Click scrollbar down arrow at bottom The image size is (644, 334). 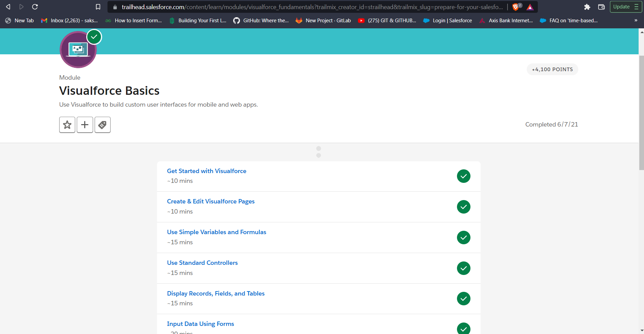[641, 331]
